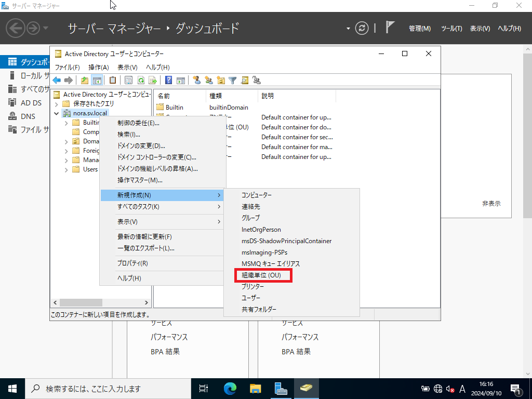
Task: Click the taskbar search box
Action: click(x=108, y=389)
